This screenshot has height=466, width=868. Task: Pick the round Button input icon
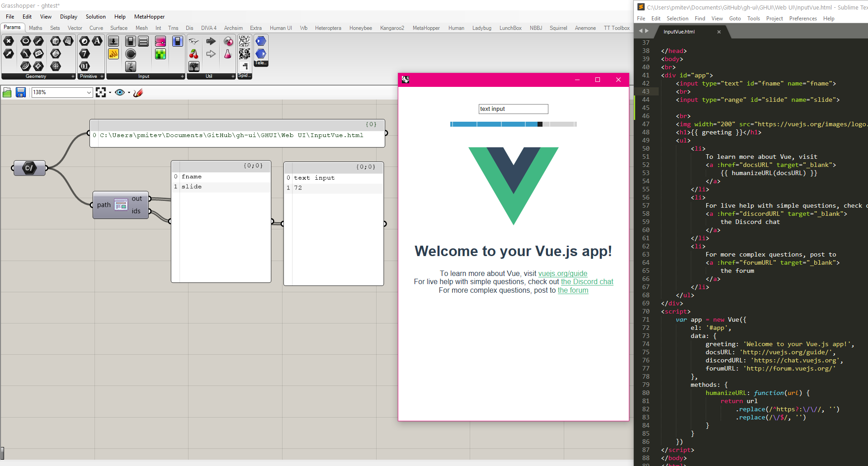[131, 54]
